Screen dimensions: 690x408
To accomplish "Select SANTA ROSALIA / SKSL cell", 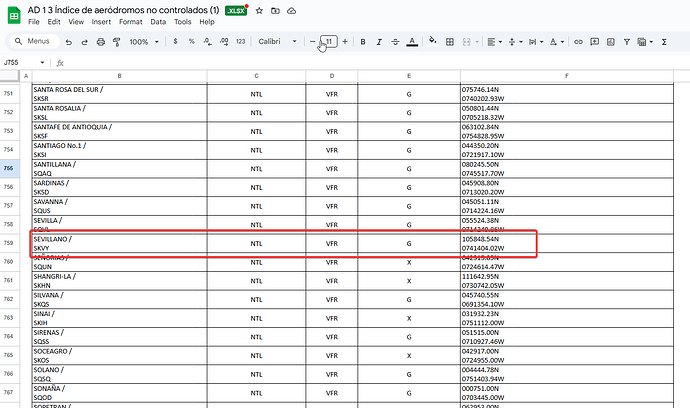I will 119,113.
